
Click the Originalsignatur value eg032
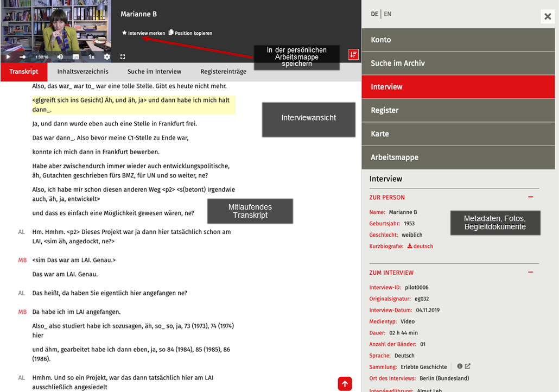click(x=422, y=299)
